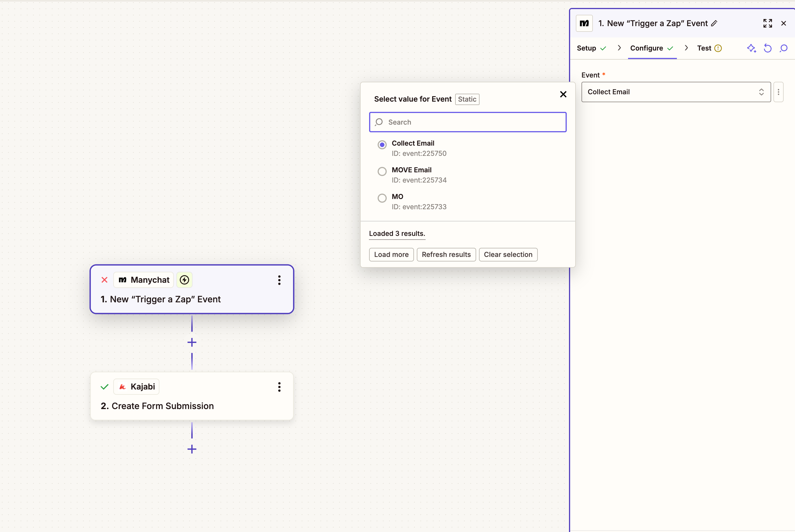Click ID event:225734 text
This screenshot has width=795, height=532.
pos(419,180)
